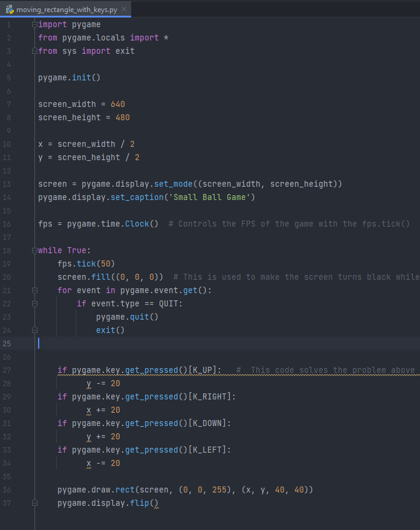Viewport: 420px width, 530px height.
Task: Click the value 480 for screen_height
Action: [123, 117]
